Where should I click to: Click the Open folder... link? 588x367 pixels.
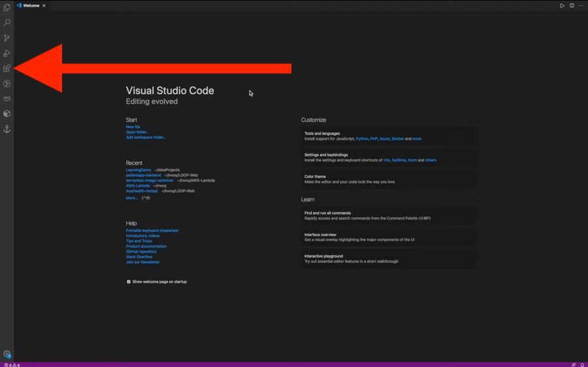click(x=137, y=132)
